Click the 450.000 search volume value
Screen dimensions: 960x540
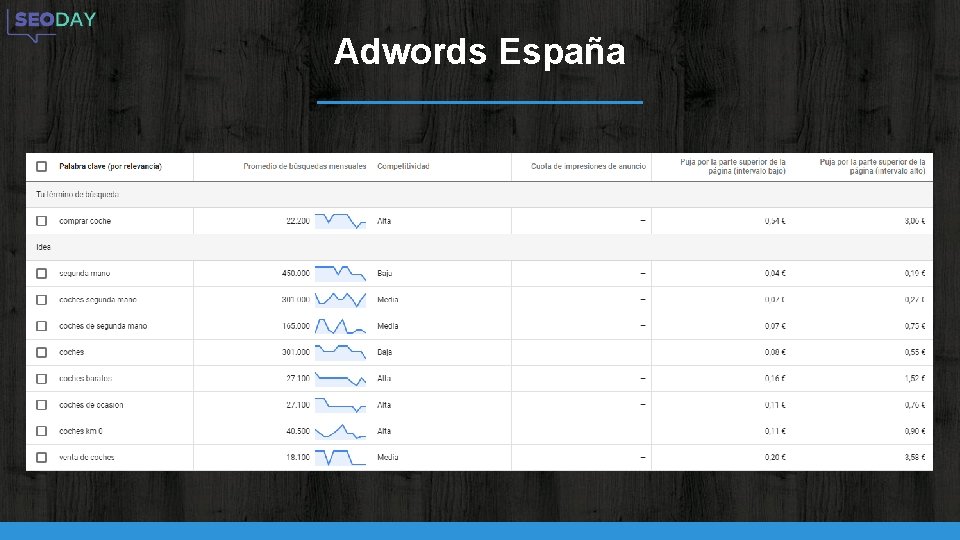click(x=296, y=274)
